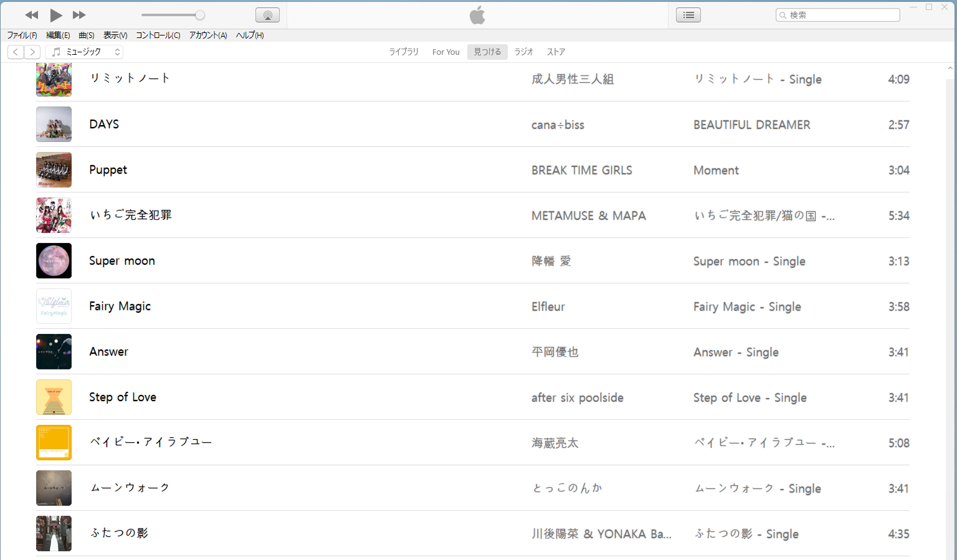Switch to the ライブラリ tab

404,52
